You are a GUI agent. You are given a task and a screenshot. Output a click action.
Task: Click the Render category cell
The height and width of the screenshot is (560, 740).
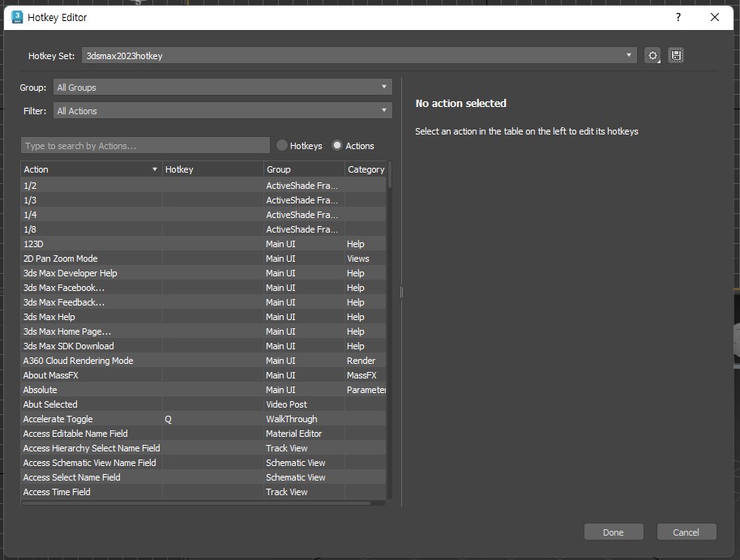366,361
